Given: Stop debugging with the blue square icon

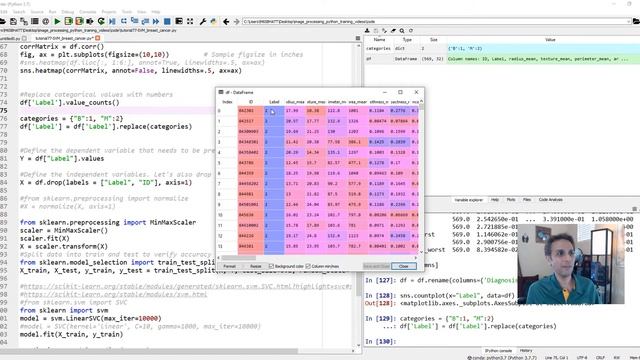Looking at the screenshot, I should [167, 21].
